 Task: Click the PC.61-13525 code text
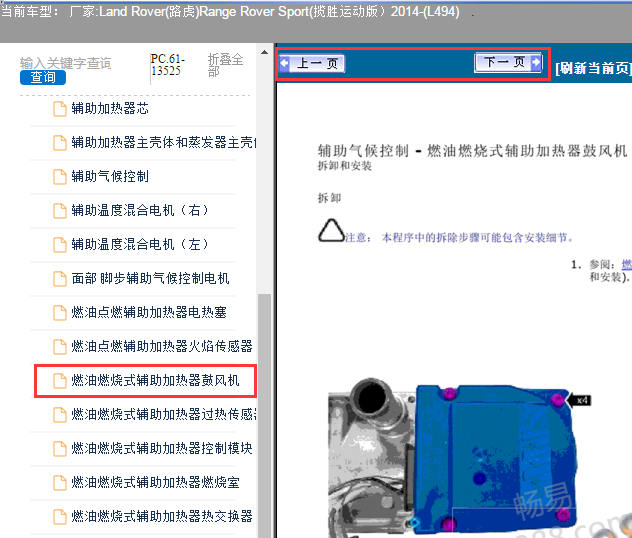[168, 64]
